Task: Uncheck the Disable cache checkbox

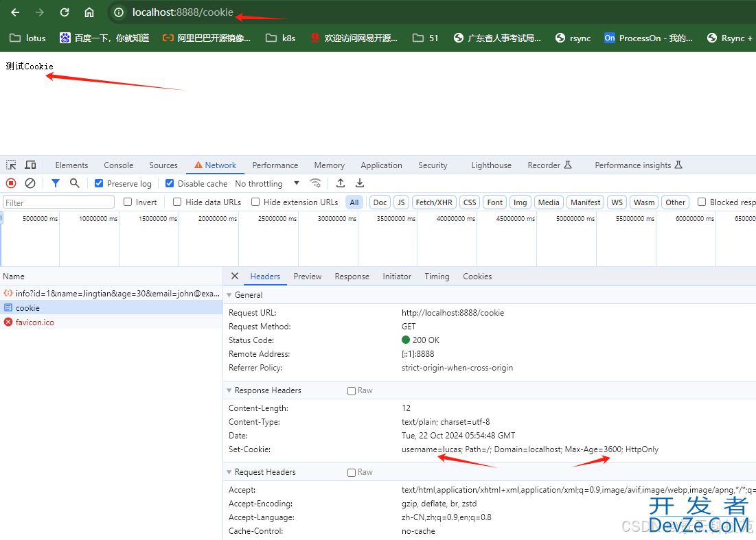Action: pyautogui.click(x=170, y=184)
